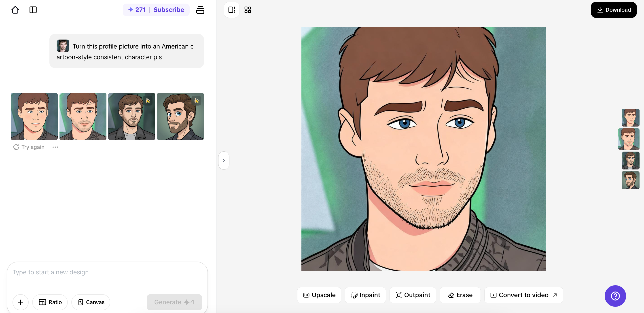644x313 pixels.
Task: Select the Erase tool
Action: tap(460, 295)
